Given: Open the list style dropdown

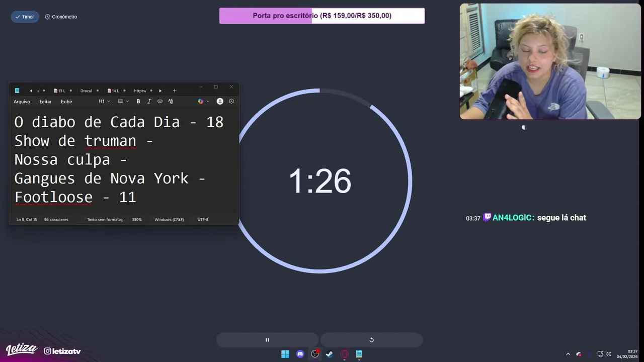Looking at the screenshot, I should click(x=123, y=101).
